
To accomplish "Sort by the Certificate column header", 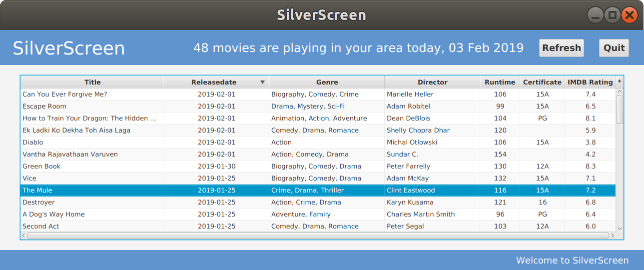I will pos(542,82).
